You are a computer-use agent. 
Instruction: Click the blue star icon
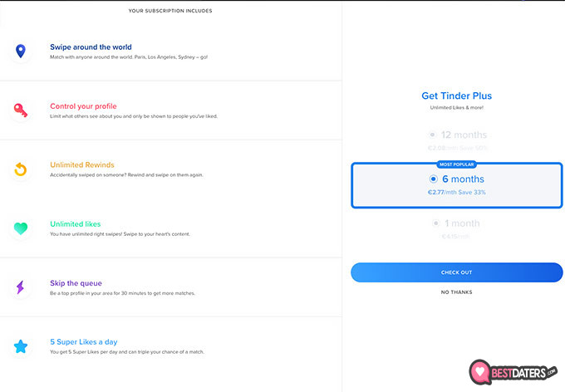click(x=21, y=346)
